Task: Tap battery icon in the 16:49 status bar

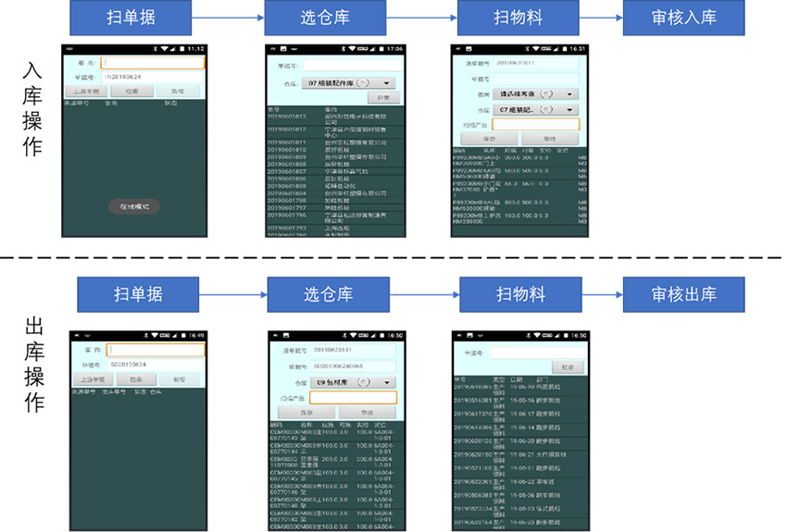Action: point(183,335)
